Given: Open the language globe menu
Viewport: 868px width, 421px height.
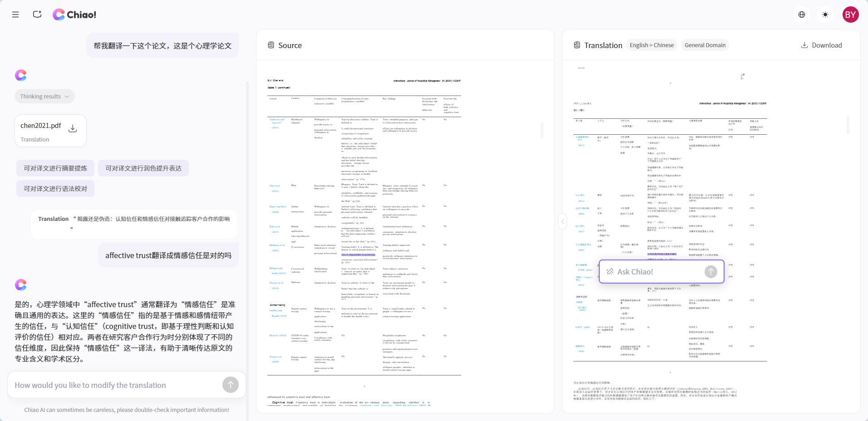Looking at the screenshot, I should coord(802,15).
